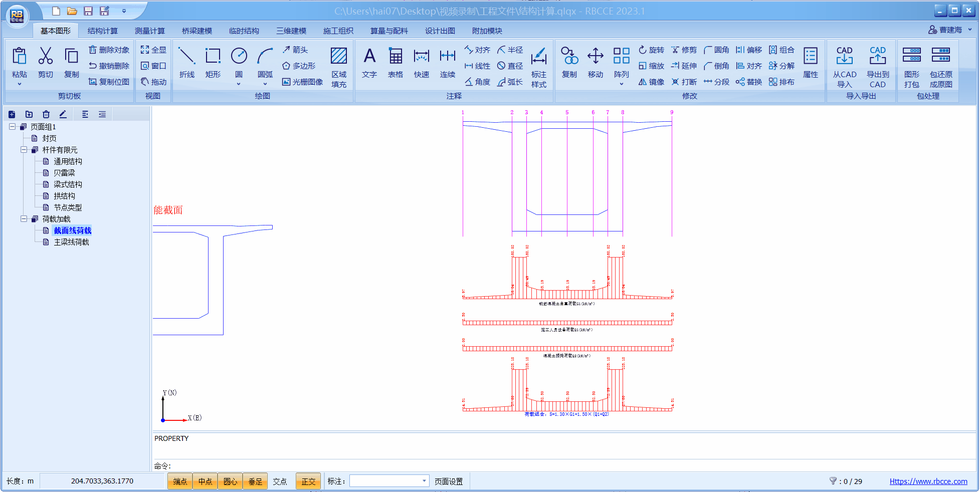Select the 矩形 rectangle tool

coord(213,62)
